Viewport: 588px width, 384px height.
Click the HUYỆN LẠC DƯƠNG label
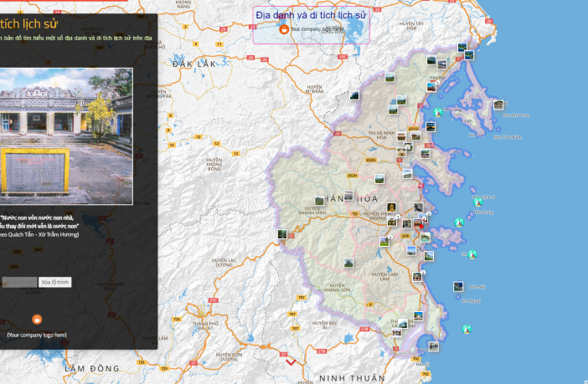(224, 262)
